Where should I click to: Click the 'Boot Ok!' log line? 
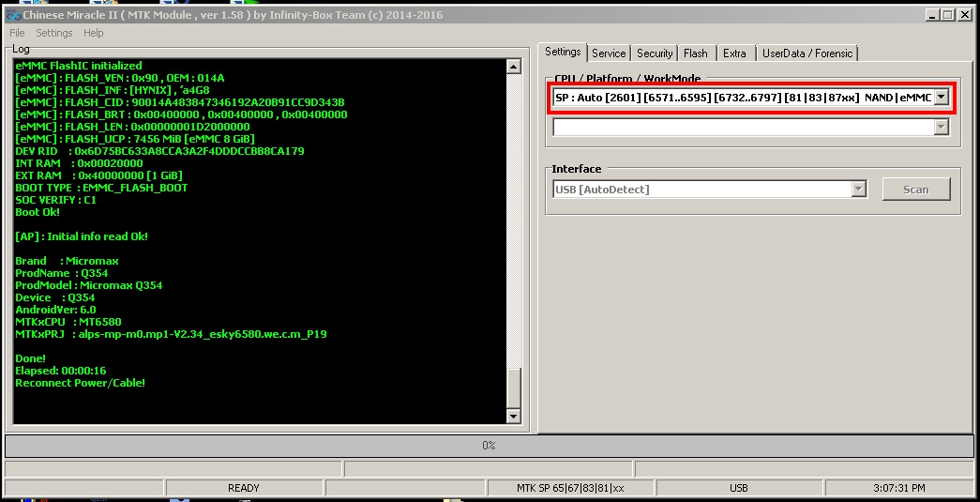point(38,212)
